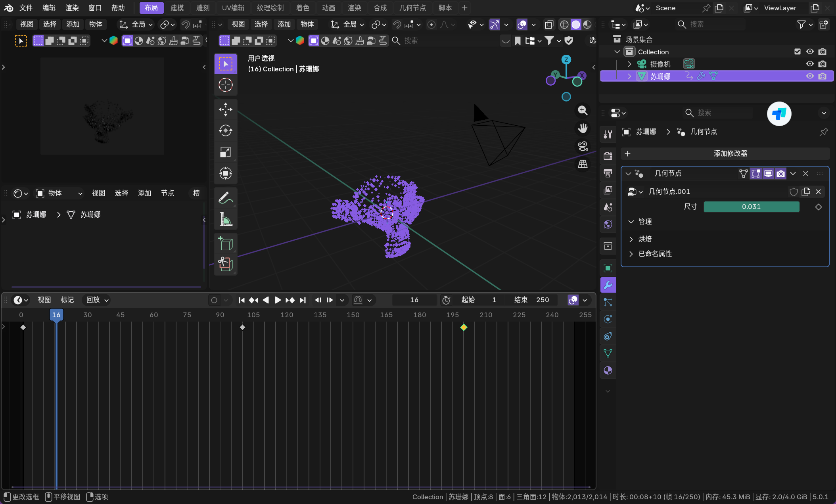
Task: Open the 渲染 menu in the top bar
Action: tap(72, 8)
